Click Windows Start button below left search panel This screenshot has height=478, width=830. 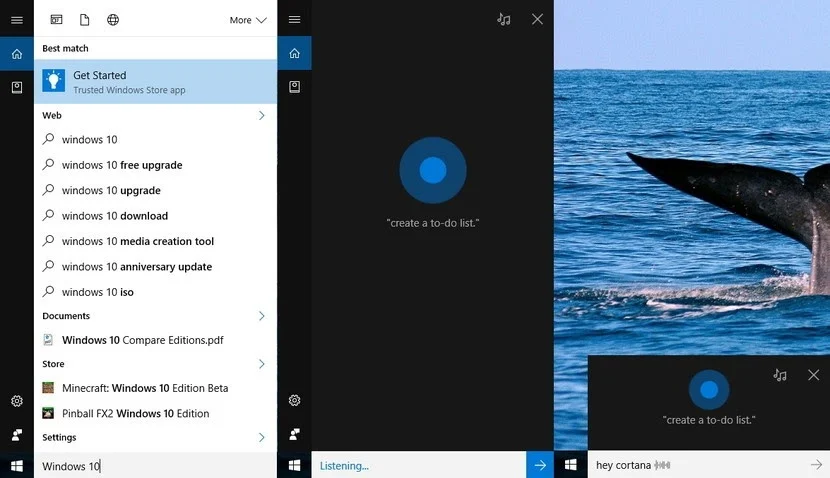[x=17, y=466]
